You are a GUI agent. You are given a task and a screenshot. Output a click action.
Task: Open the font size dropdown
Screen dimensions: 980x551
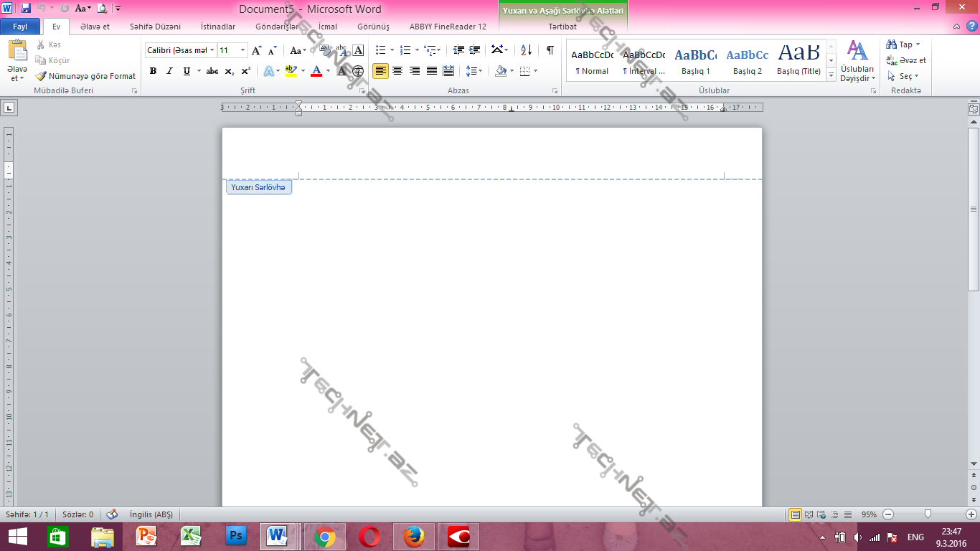click(x=243, y=50)
